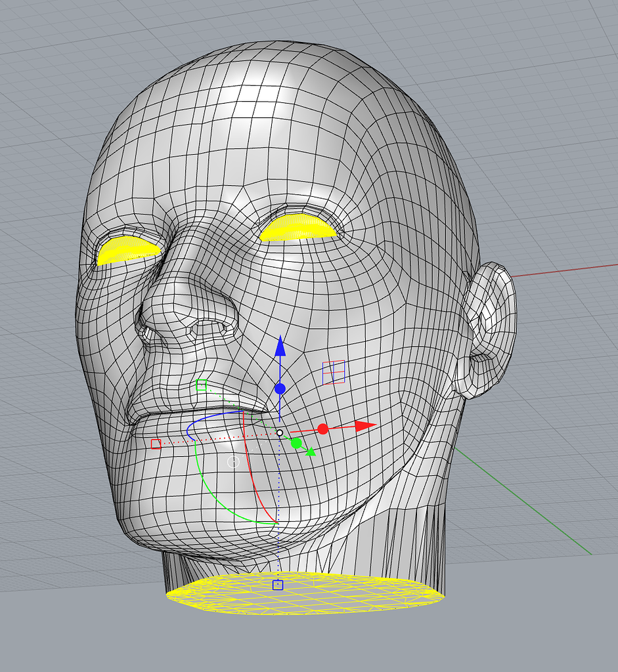This screenshot has height=672, width=618.
Task: Click the green extrude square above the lip
Action: 201,386
